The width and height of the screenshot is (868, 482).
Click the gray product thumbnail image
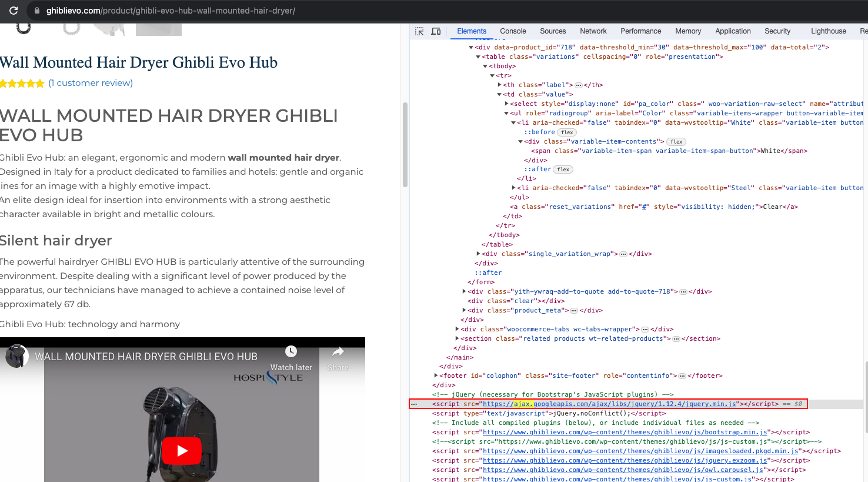coord(159,29)
